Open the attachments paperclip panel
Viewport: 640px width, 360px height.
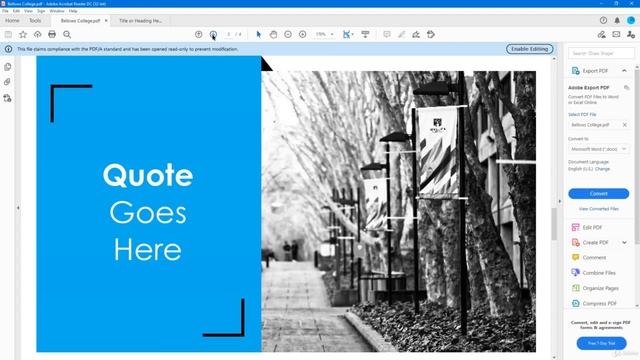pos(7,82)
